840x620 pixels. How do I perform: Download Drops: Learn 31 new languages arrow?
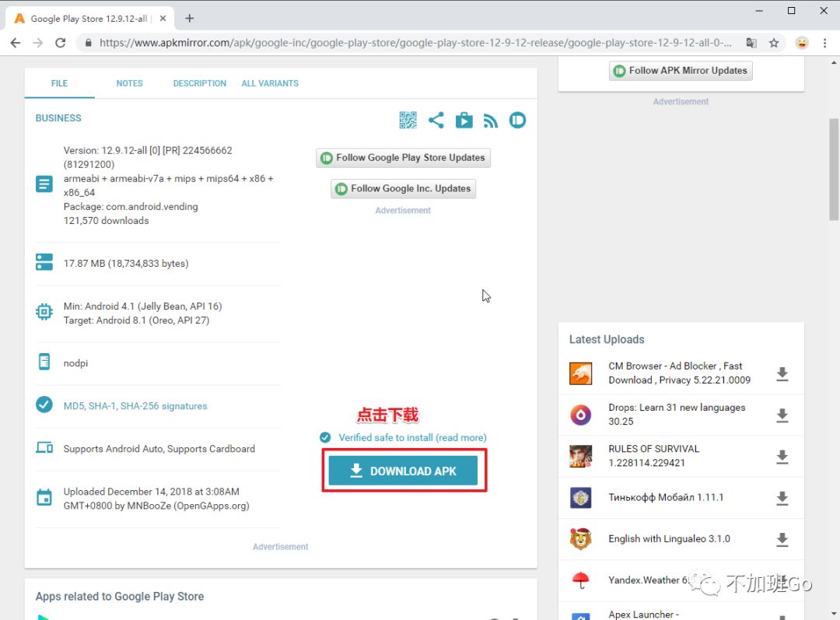[782, 415]
